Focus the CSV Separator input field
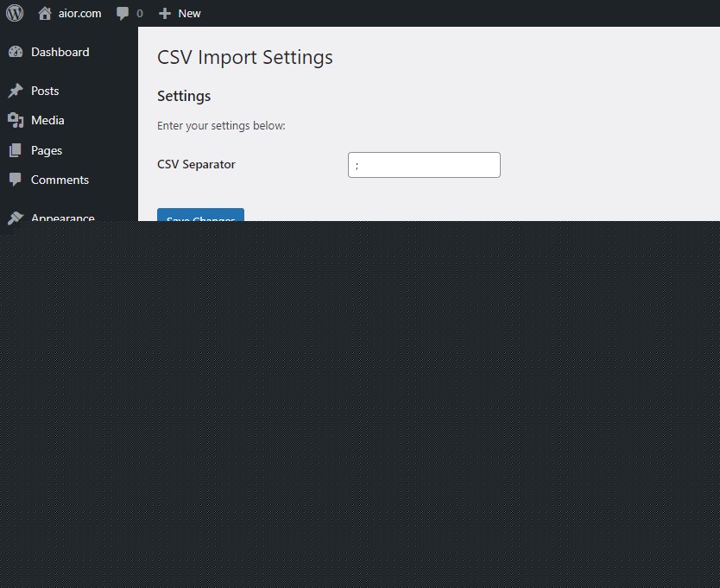Image resolution: width=720 pixels, height=588 pixels. [424, 165]
